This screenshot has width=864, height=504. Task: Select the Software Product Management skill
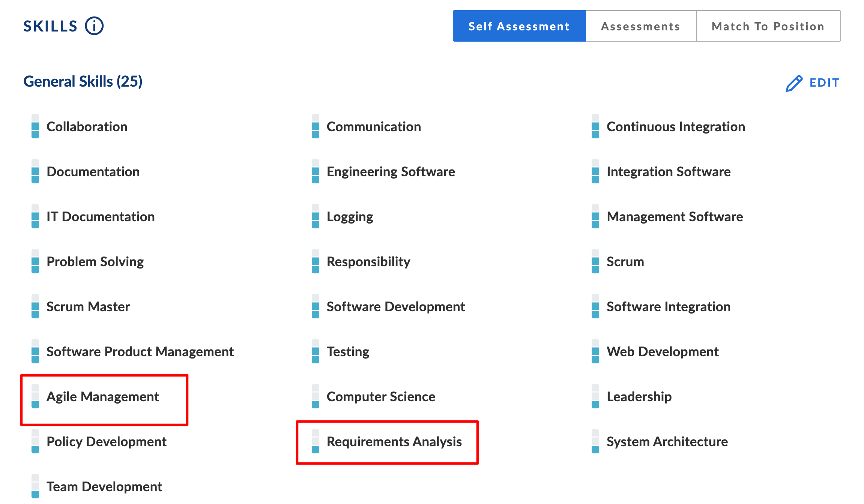coord(140,352)
